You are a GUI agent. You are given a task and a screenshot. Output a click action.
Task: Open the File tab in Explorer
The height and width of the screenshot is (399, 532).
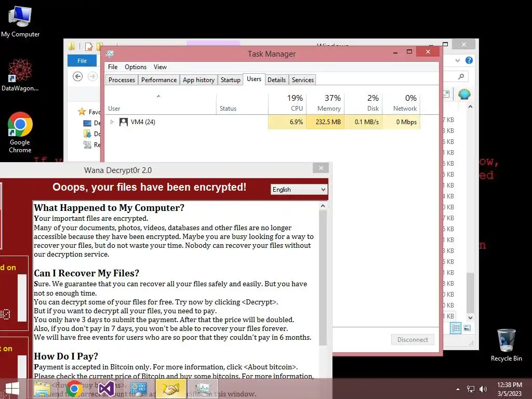82,61
